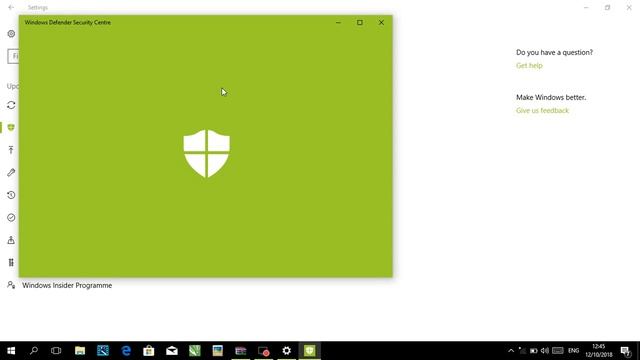Image resolution: width=640 pixels, height=360 pixels.
Task: Open the volume speaker tray icon
Action: (545, 351)
